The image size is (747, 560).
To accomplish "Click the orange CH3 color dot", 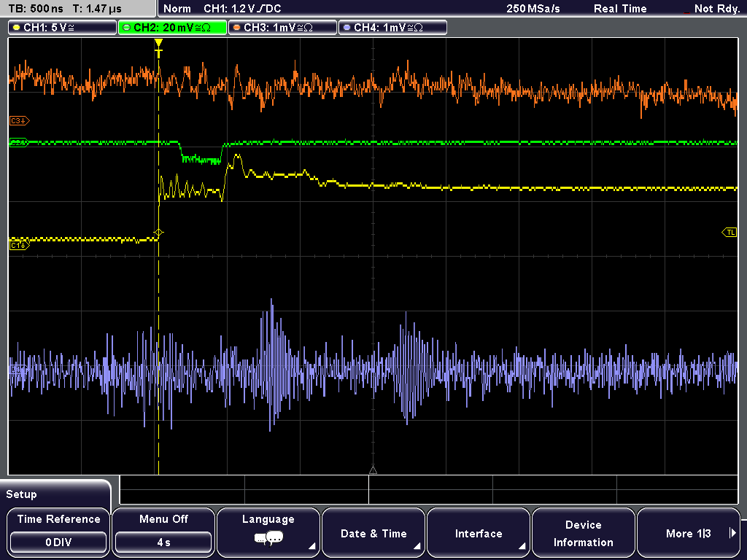I will pos(237,28).
